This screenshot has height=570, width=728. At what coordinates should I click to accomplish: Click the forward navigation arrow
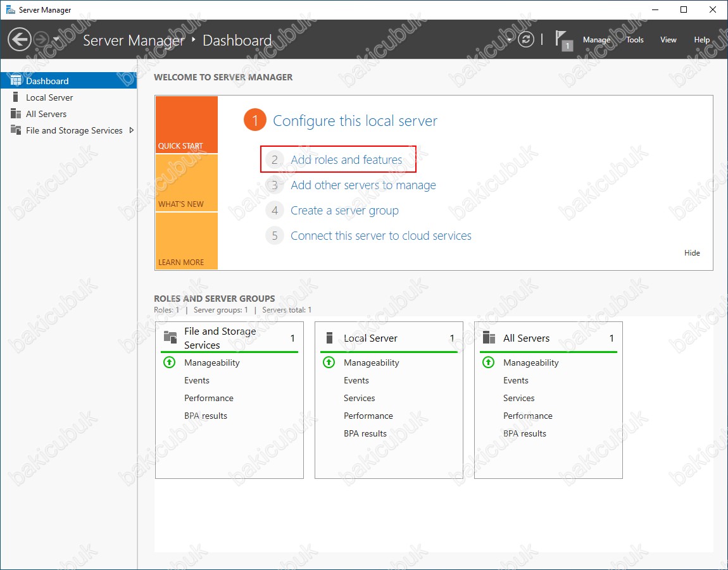coord(41,39)
